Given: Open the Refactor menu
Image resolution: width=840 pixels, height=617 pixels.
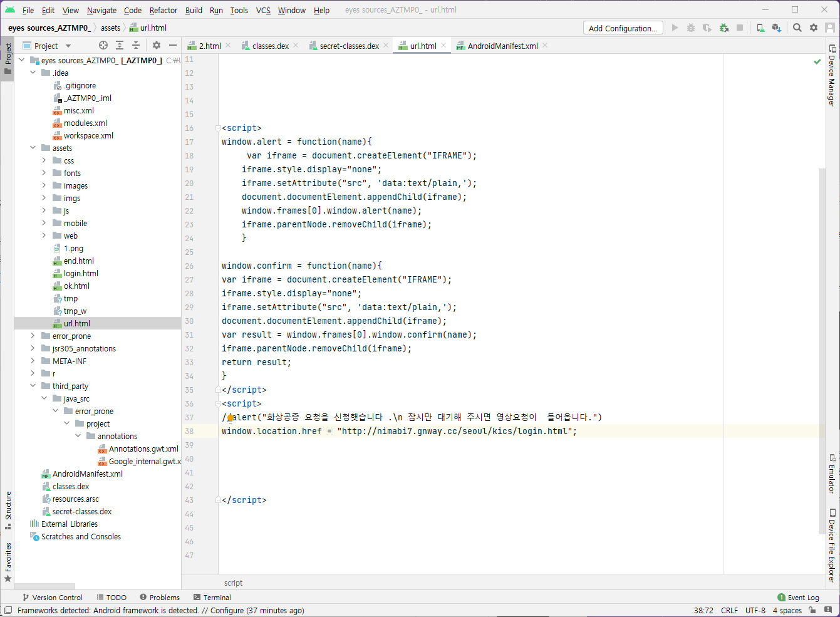Looking at the screenshot, I should tap(163, 10).
